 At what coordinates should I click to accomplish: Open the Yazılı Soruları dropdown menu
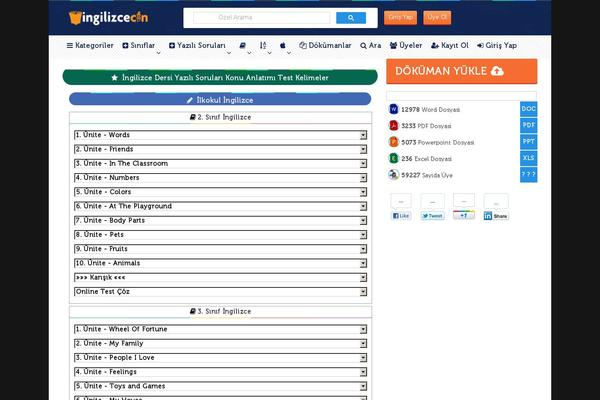click(x=197, y=46)
